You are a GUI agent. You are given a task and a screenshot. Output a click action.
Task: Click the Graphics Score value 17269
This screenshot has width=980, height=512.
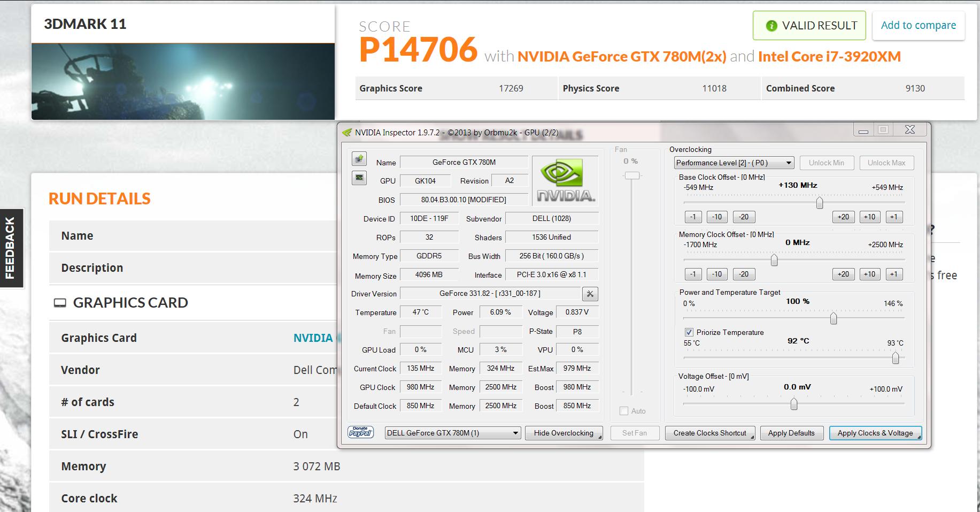(x=511, y=88)
